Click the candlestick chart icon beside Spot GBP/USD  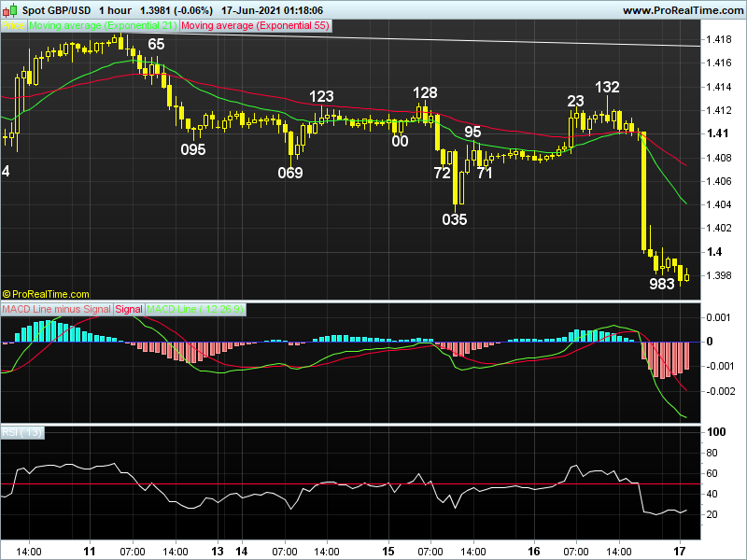pos(10,9)
